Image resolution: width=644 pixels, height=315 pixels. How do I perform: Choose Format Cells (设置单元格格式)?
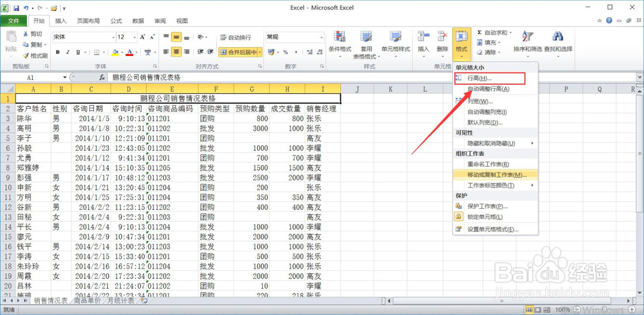(x=495, y=229)
